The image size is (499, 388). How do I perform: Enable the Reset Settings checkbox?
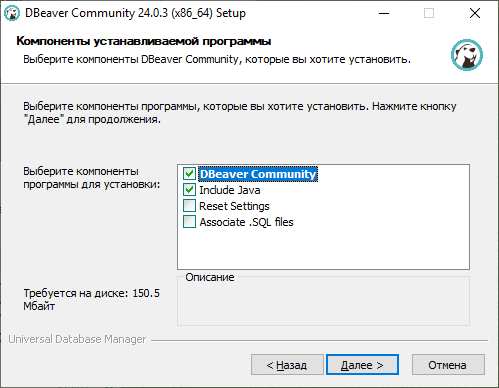click(189, 206)
